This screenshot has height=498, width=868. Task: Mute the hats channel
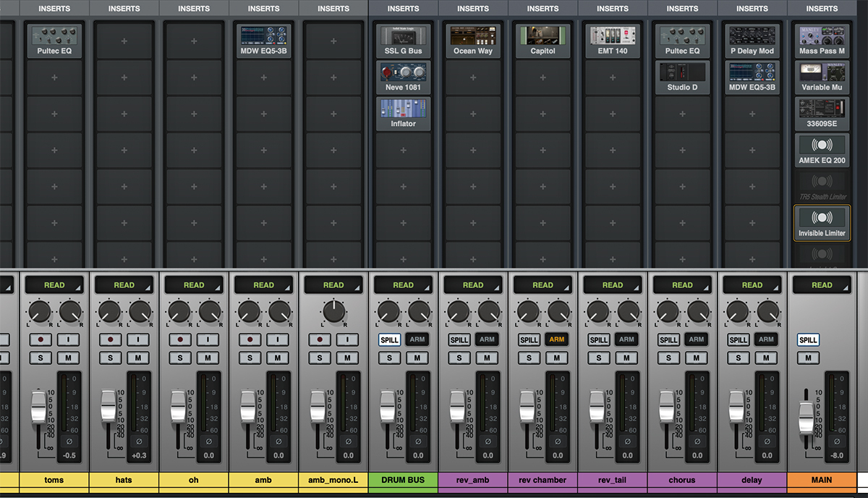coord(138,358)
